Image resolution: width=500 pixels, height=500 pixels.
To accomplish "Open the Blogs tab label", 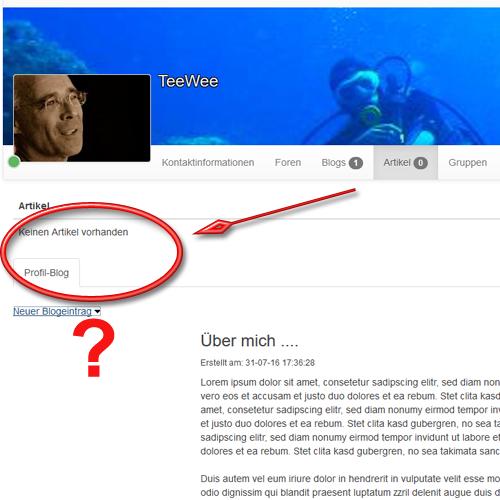I will coord(333,163).
